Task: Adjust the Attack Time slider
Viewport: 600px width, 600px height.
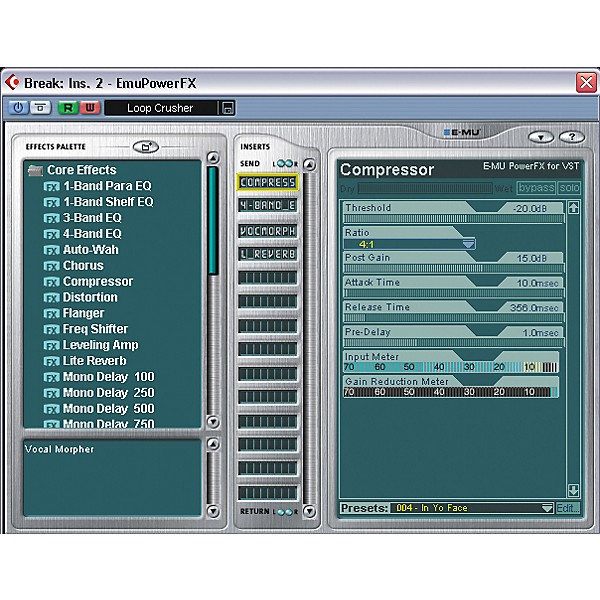Action: (x=454, y=293)
